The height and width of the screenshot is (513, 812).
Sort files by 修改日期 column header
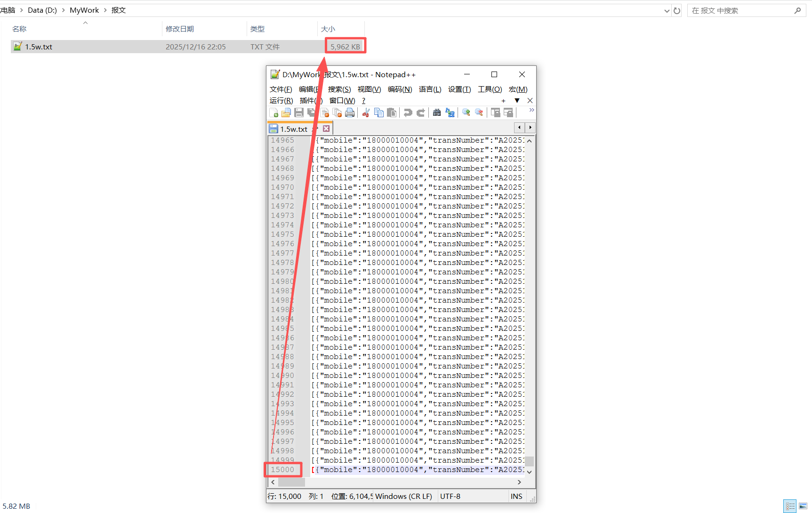click(x=180, y=29)
